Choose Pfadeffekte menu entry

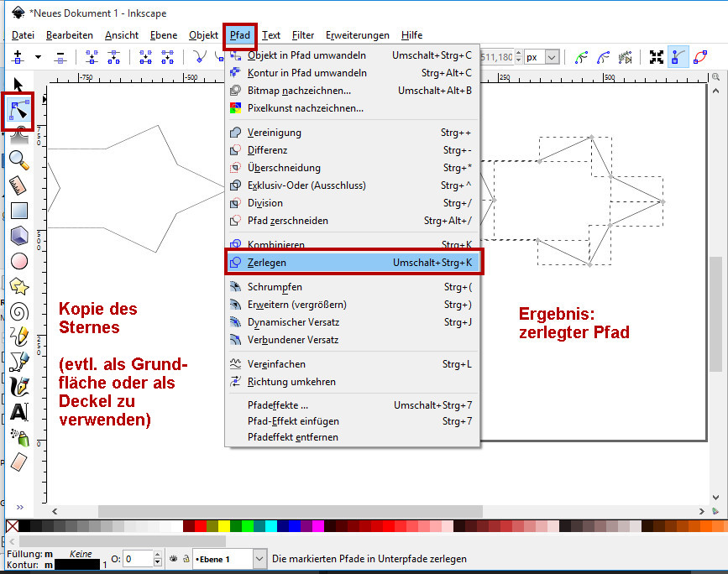click(352, 405)
